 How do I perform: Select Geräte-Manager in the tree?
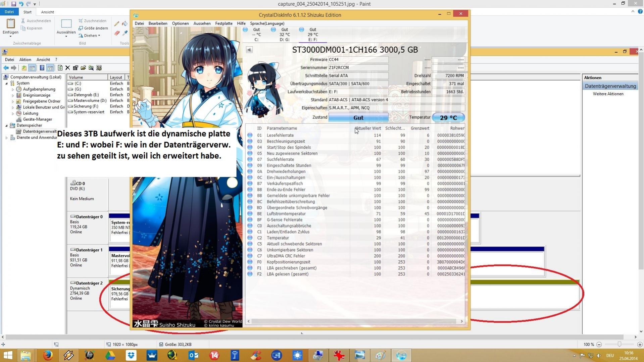(37, 119)
